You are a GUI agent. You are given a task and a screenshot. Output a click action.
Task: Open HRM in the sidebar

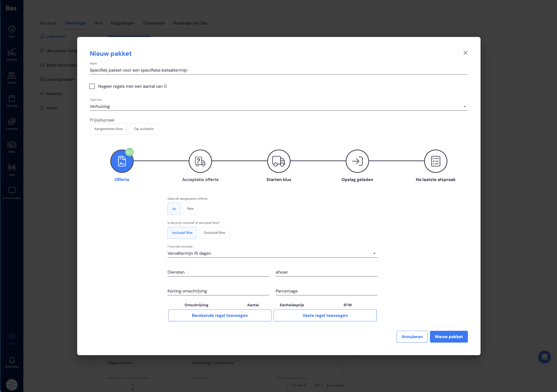[x=12, y=170]
